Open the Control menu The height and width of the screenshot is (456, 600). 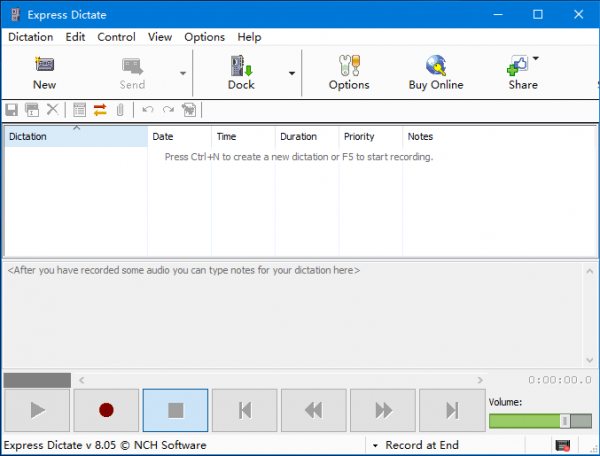[x=116, y=37]
